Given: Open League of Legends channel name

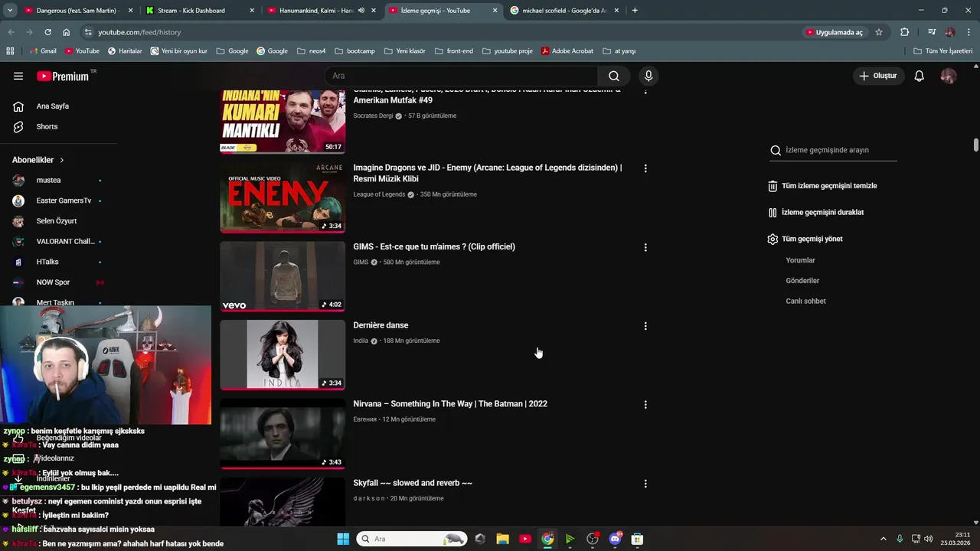Looking at the screenshot, I should [379, 194].
